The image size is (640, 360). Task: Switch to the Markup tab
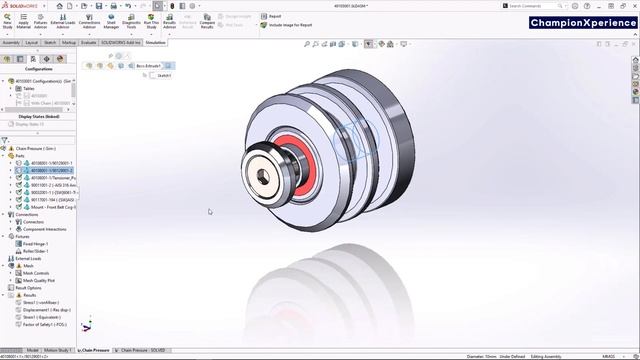click(69, 42)
